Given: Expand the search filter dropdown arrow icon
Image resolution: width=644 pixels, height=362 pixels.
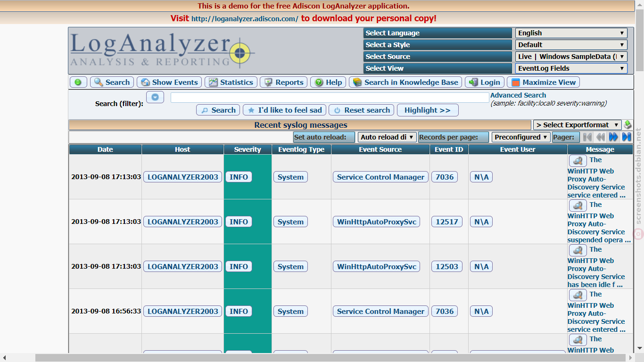Looking at the screenshot, I should 155,97.
